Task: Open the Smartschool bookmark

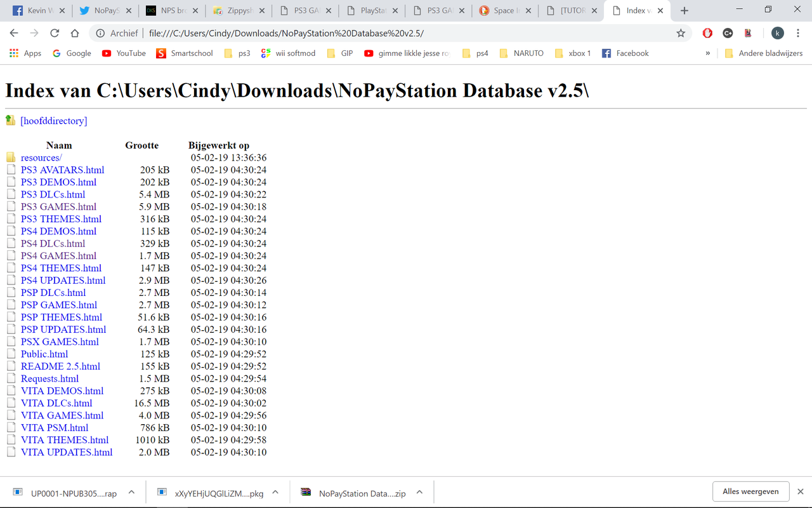Action: (x=185, y=53)
